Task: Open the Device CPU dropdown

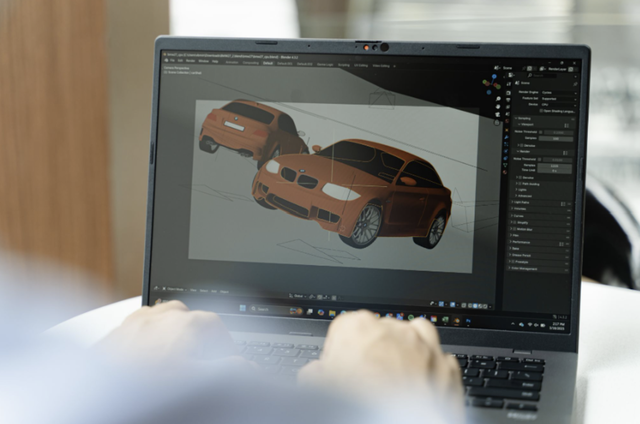Action: (x=559, y=105)
